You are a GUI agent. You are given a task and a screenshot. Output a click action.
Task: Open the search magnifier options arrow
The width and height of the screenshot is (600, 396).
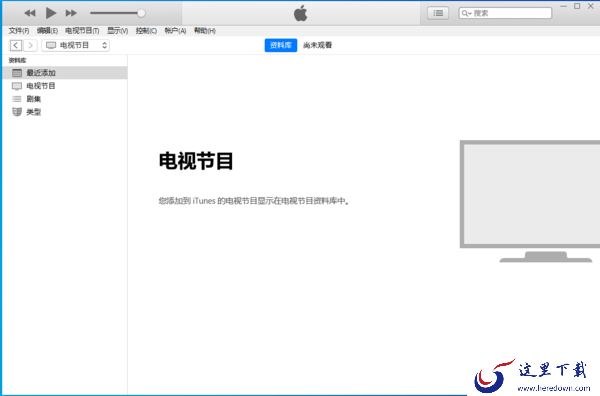pos(466,13)
